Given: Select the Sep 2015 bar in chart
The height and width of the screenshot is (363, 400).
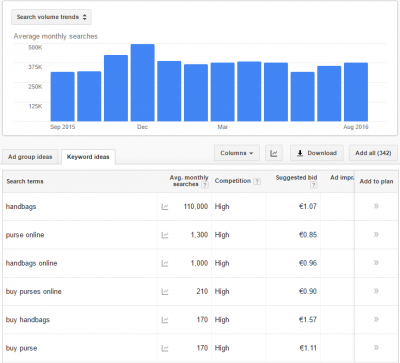Looking at the screenshot, I should click(x=63, y=97).
